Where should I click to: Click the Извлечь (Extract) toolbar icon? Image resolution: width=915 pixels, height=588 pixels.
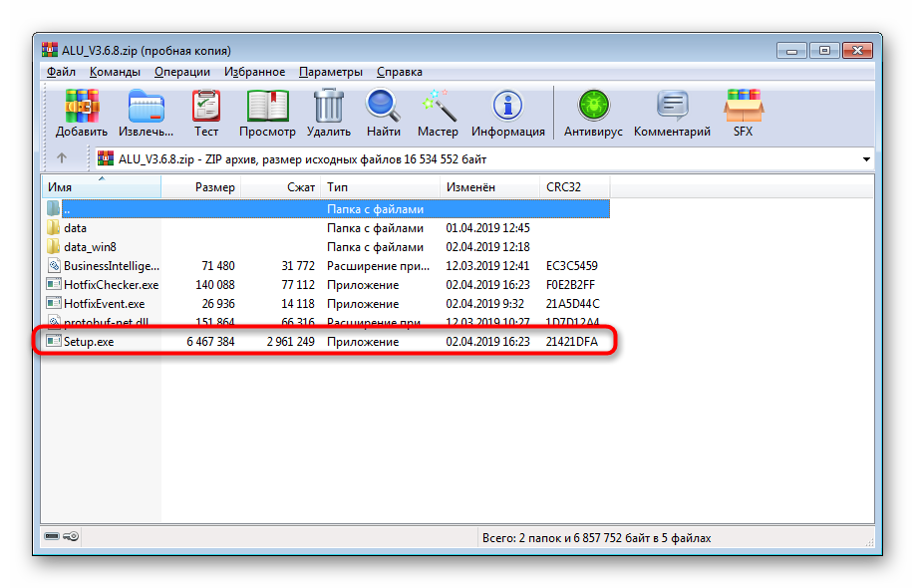[x=147, y=108]
